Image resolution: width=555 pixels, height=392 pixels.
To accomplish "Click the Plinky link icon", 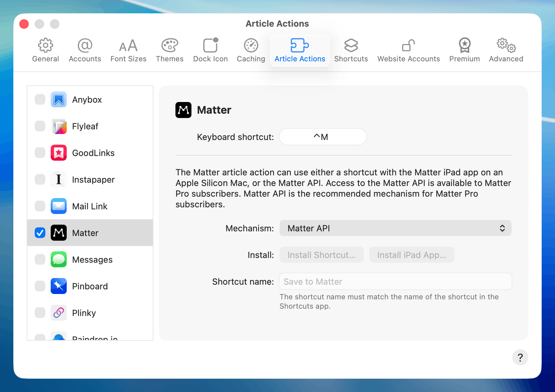I will click(x=59, y=313).
